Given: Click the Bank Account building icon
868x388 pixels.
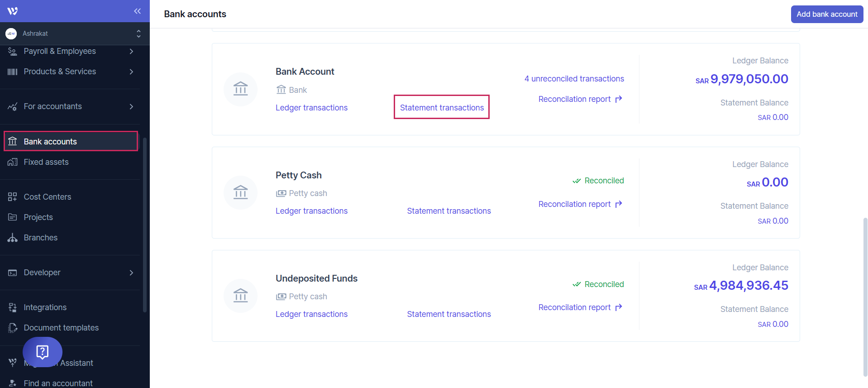Looking at the screenshot, I should [240, 89].
